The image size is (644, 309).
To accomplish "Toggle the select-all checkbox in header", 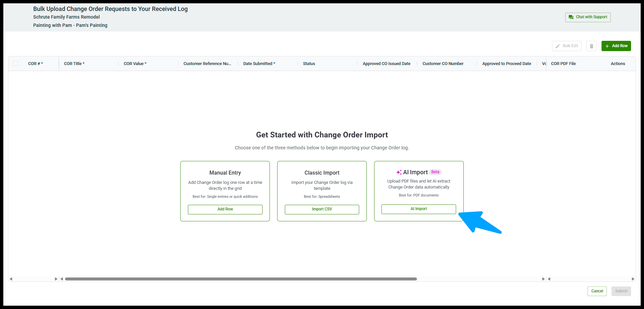I will (16, 63).
